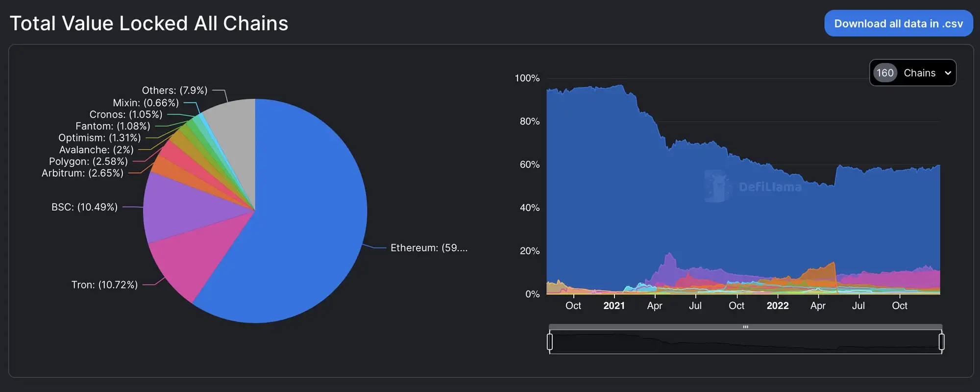
Task: Click the range slider top grip bar
Action: 745,327
